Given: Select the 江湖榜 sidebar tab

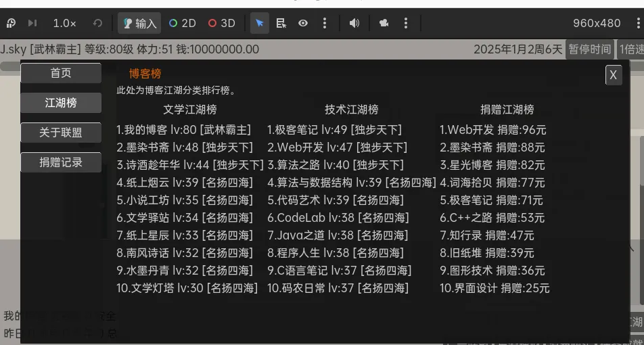Looking at the screenshot, I should pos(61,103).
